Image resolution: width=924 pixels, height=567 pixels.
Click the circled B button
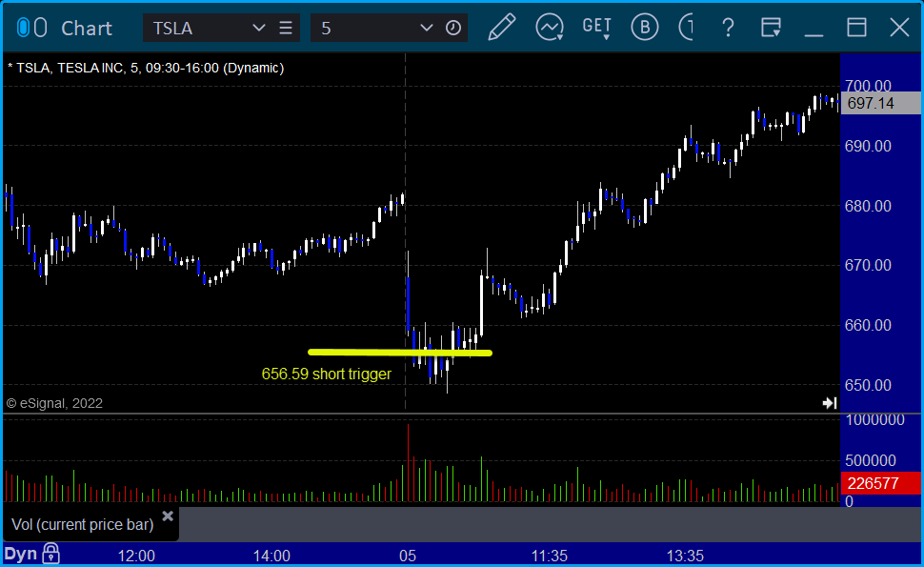click(644, 27)
